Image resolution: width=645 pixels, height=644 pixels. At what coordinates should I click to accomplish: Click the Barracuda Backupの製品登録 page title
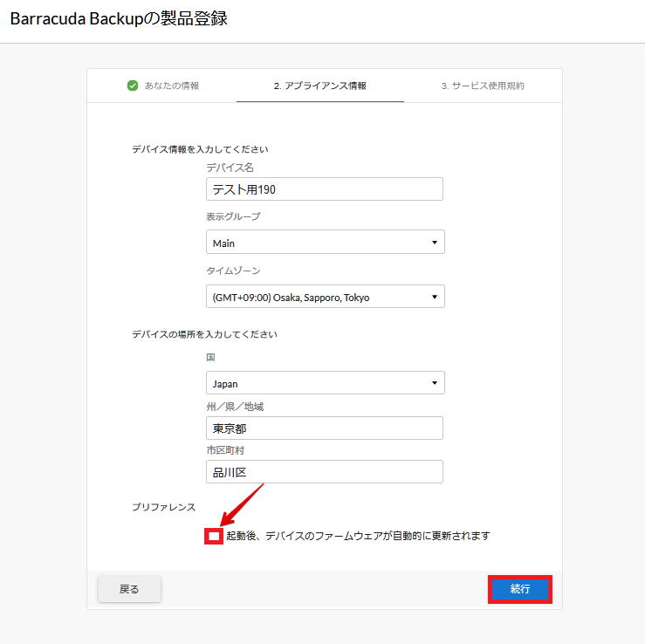[119, 19]
